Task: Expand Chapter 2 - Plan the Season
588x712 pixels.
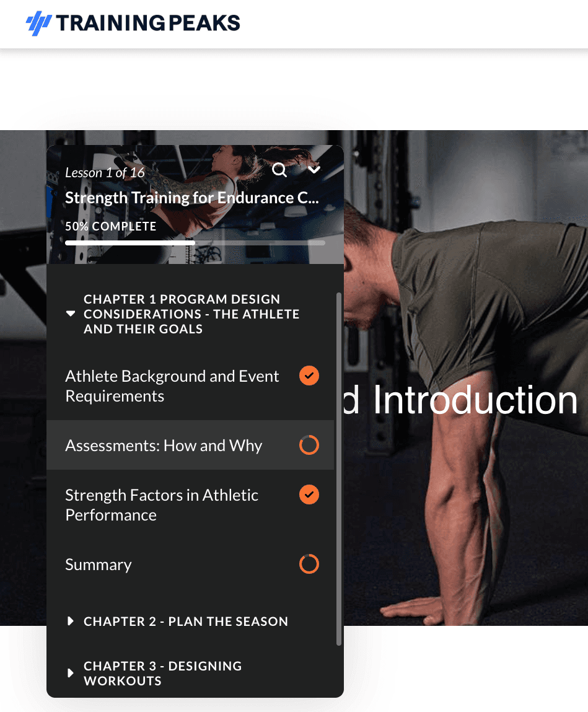Action: [71, 621]
